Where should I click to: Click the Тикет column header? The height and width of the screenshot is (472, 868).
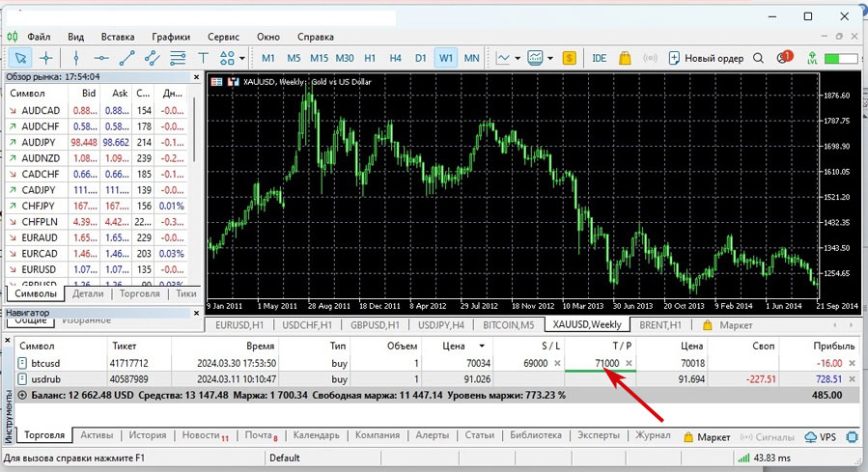tap(124, 346)
